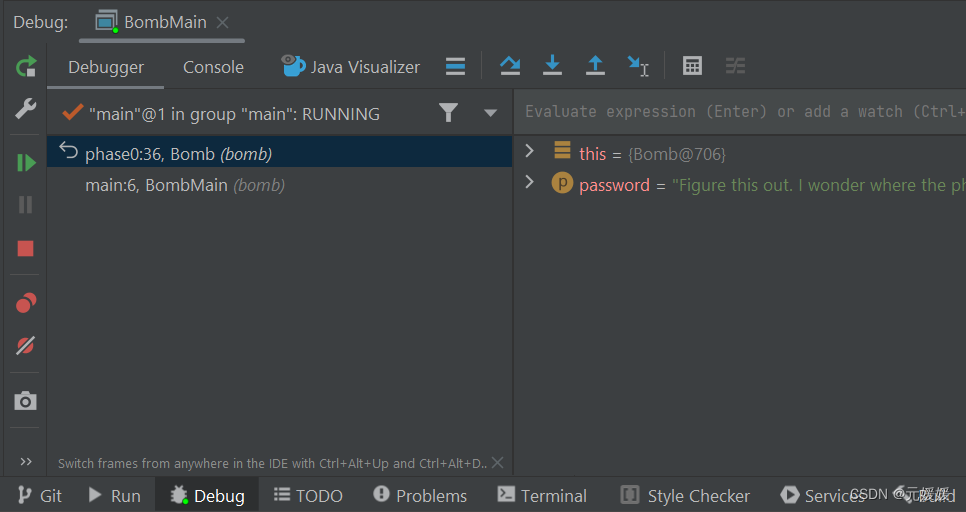966x512 pixels.
Task: Pause the running program
Action: 25,205
